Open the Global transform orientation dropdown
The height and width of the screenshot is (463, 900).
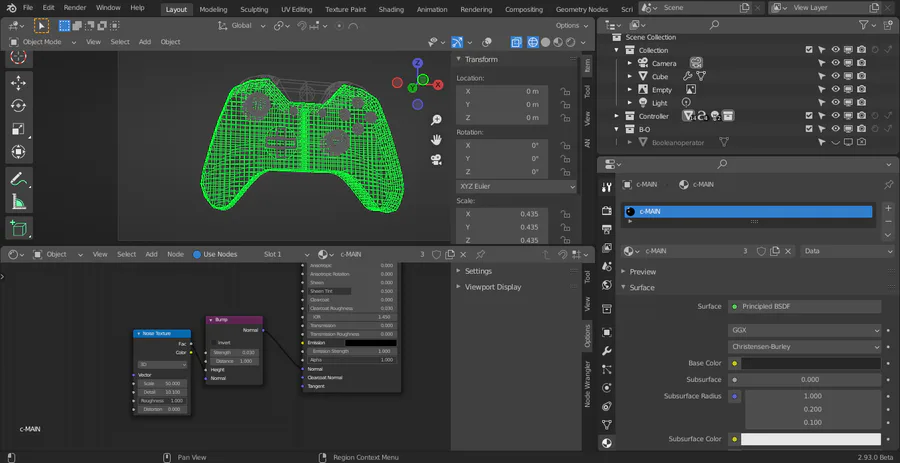242,26
